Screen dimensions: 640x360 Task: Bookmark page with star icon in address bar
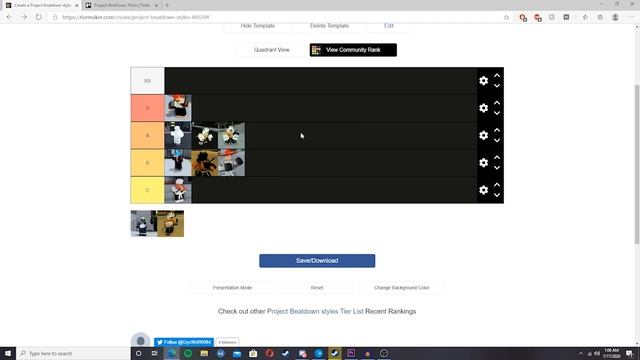click(x=507, y=17)
